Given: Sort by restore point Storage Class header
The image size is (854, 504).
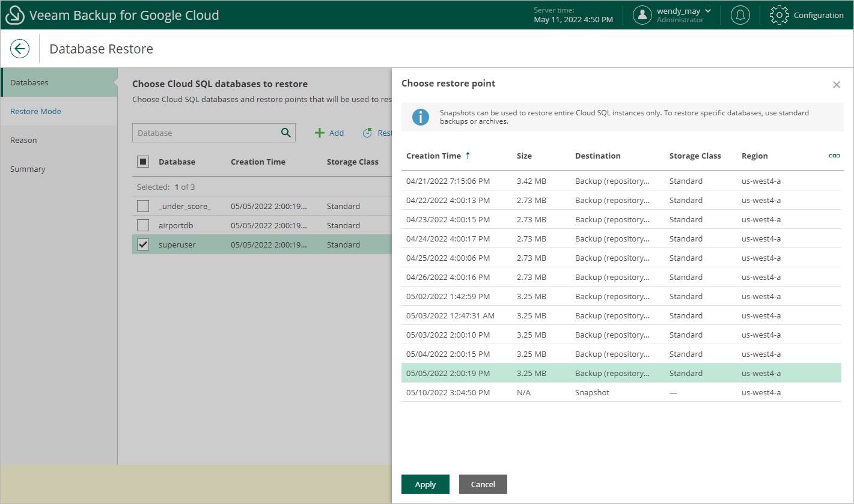Looking at the screenshot, I should tap(695, 156).
